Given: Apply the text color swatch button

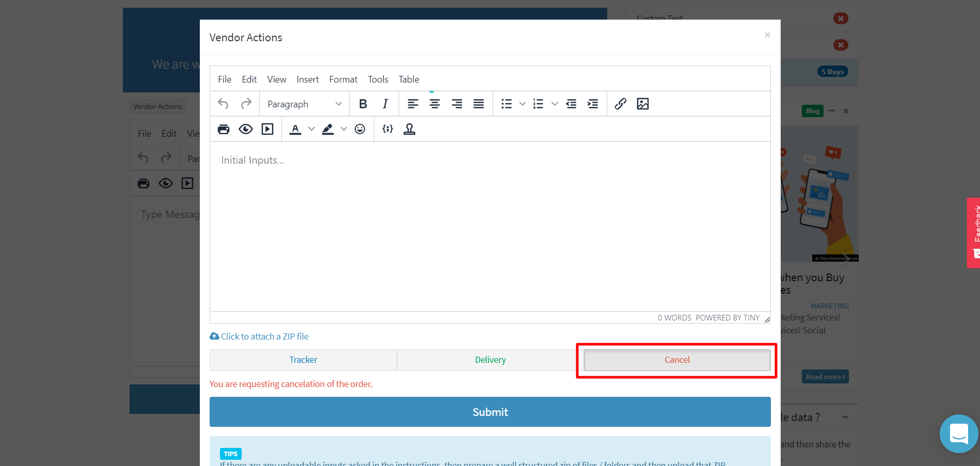Looking at the screenshot, I should [x=295, y=129].
